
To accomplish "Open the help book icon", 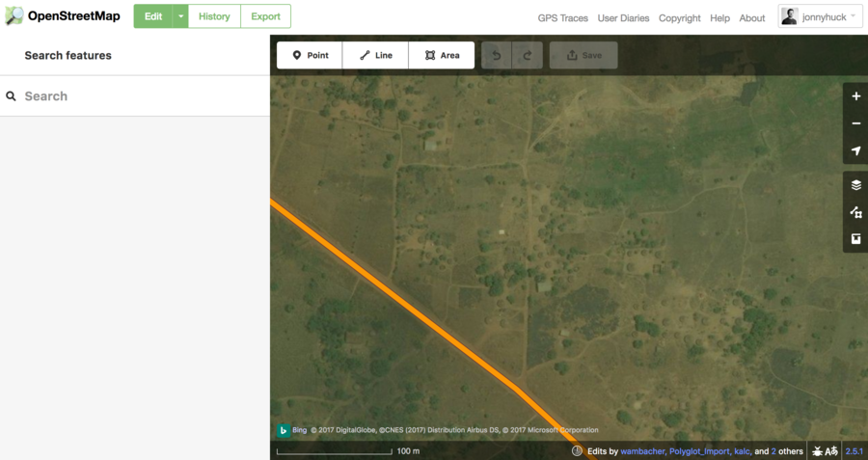I will click(855, 239).
